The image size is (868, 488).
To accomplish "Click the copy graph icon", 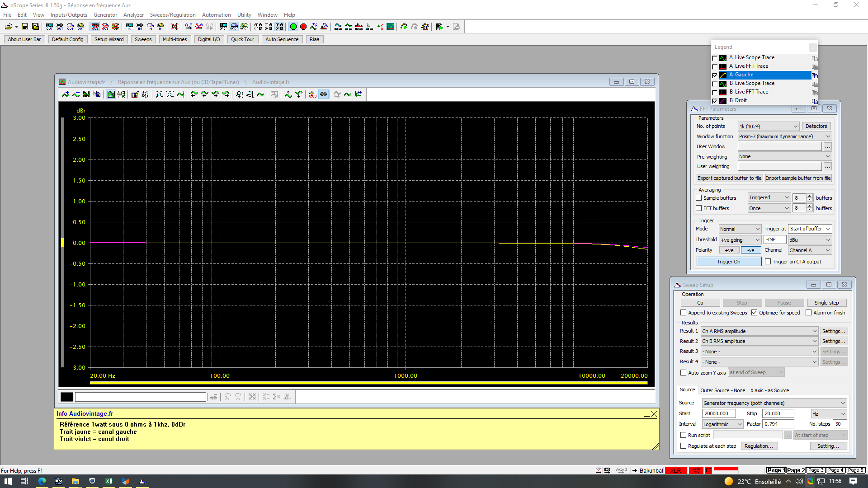I will point(97,94).
